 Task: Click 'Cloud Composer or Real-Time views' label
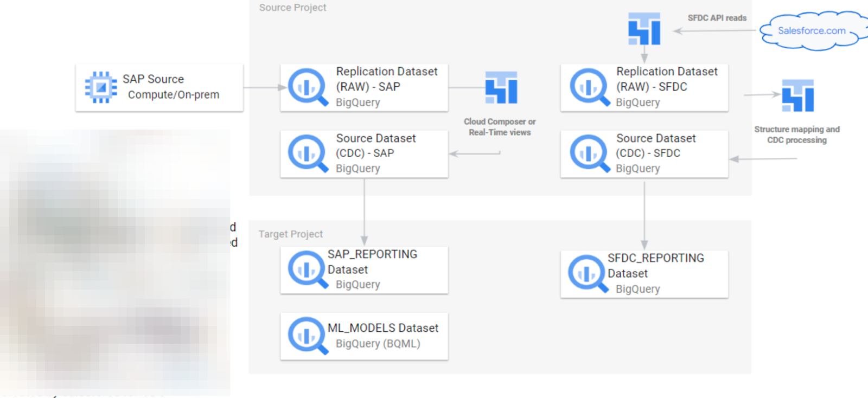[x=500, y=127]
